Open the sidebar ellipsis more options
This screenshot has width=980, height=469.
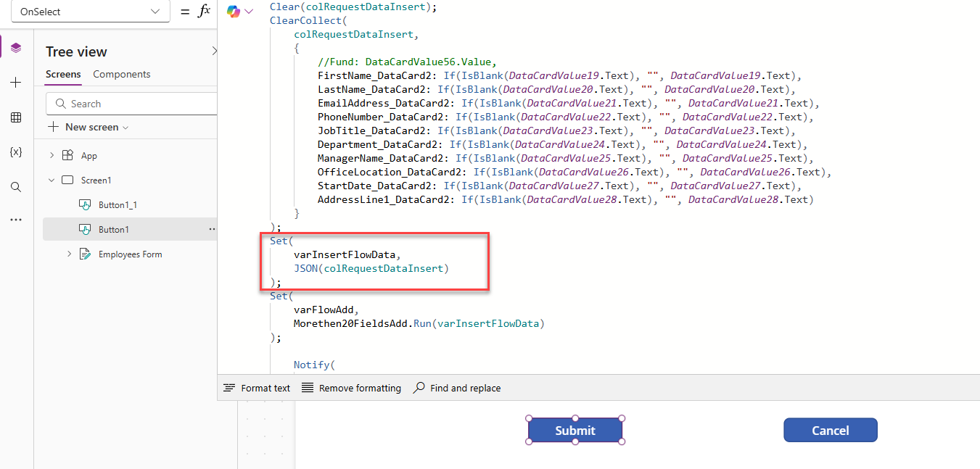pyautogui.click(x=16, y=220)
